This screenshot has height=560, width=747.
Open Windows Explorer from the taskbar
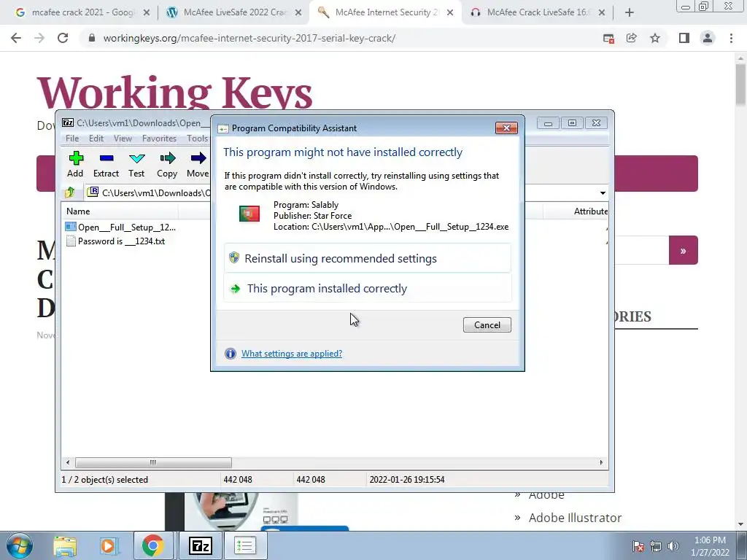[x=65, y=545]
